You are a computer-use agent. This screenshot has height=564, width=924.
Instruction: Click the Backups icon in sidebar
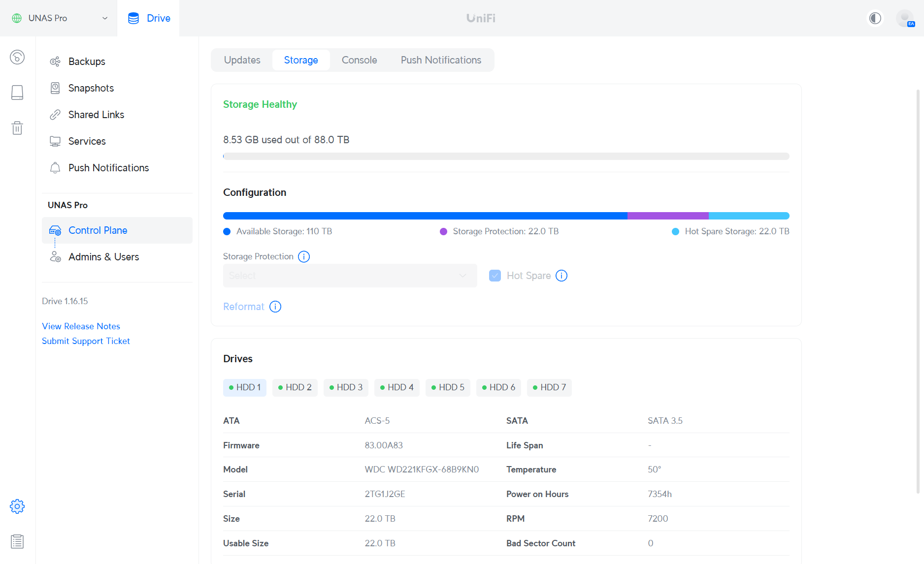pyautogui.click(x=55, y=62)
